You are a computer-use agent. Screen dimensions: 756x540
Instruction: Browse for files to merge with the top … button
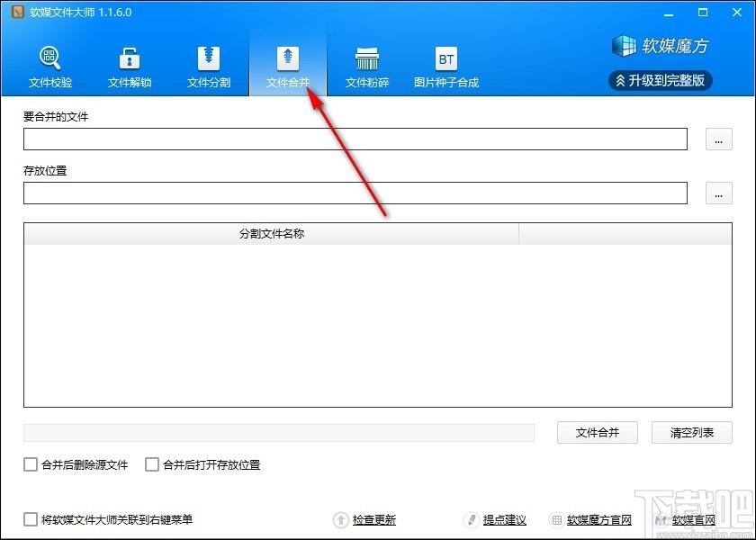718,139
